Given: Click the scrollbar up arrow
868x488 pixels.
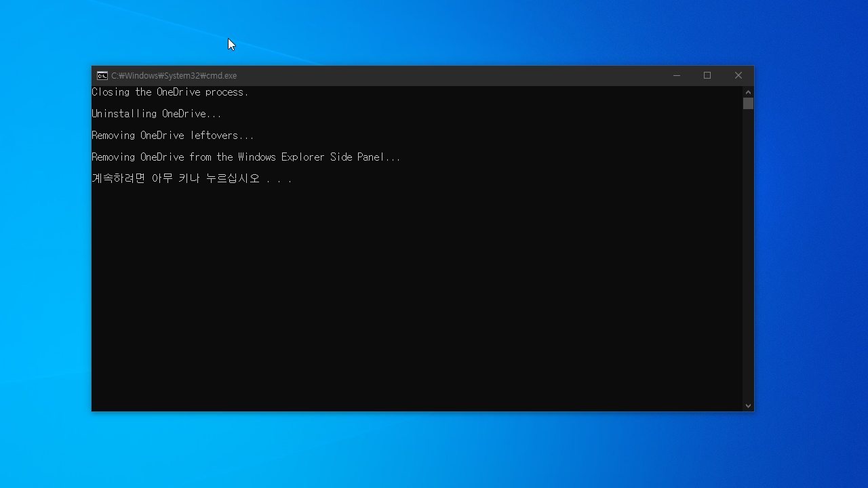Looking at the screenshot, I should coord(748,92).
